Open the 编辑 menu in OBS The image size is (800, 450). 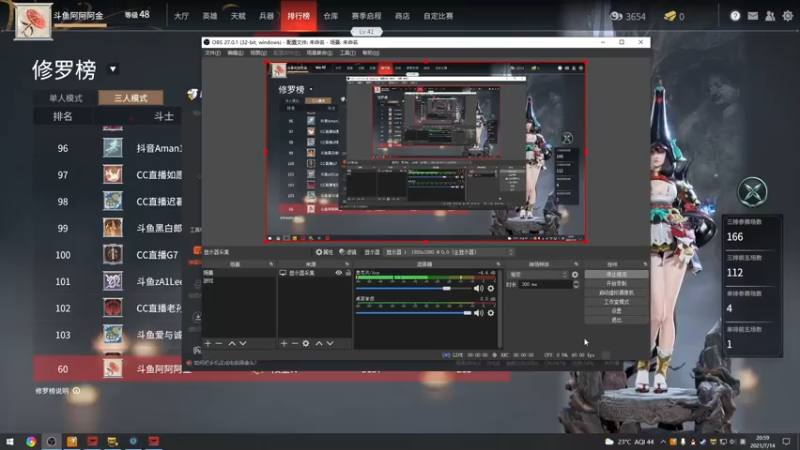[x=235, y=53]
